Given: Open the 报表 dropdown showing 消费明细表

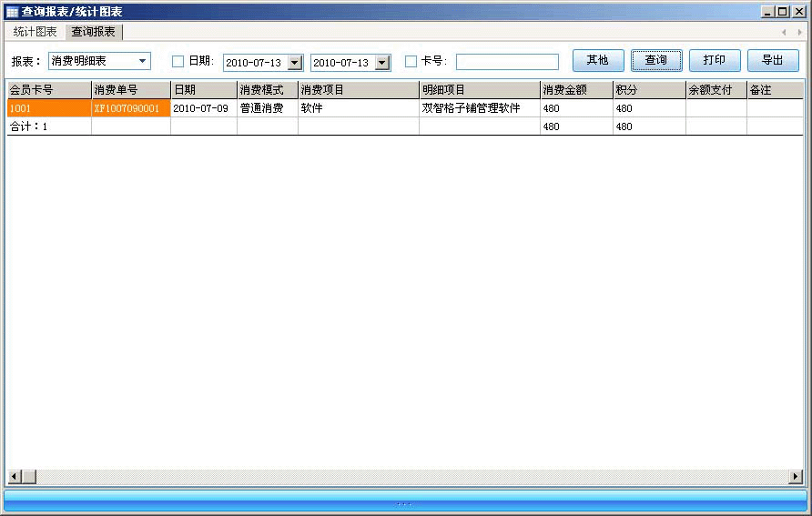Looking at the screenshot, I should click(99, 61).
